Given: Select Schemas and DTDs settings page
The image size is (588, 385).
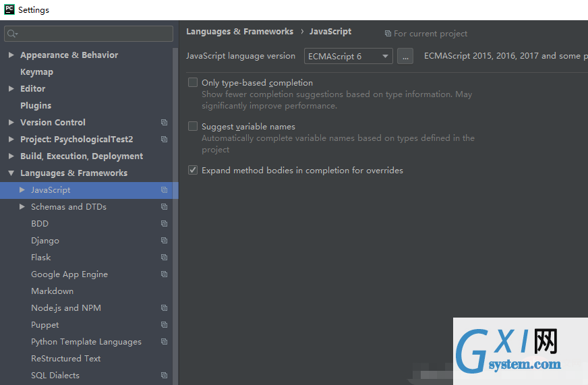Looking at the screenshot, I should 69,207.
